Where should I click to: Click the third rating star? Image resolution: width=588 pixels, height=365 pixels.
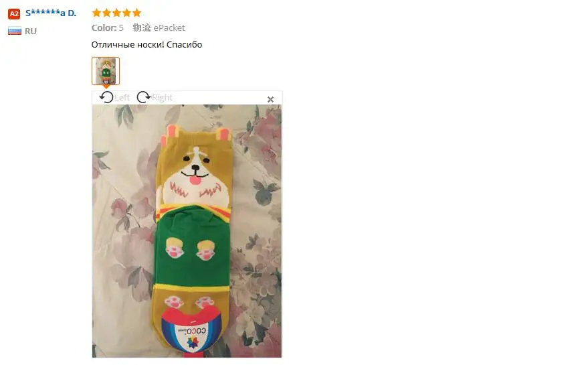(116, 13)
